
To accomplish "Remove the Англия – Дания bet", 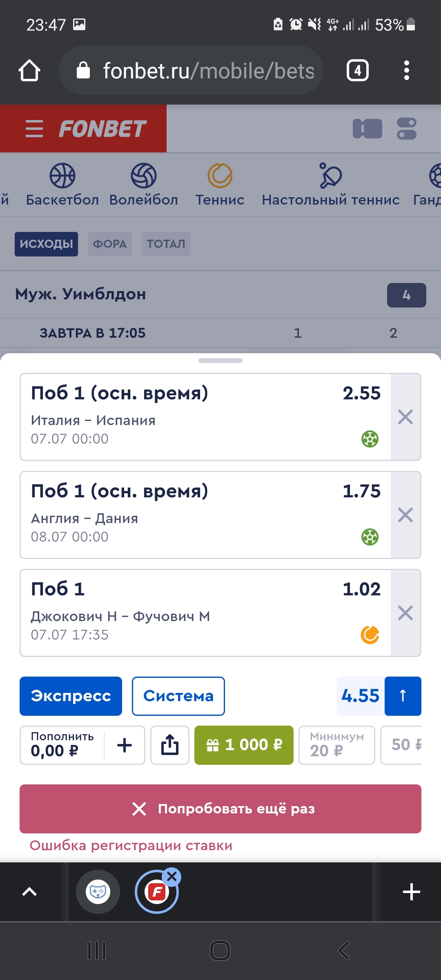I will coord(405,515).
